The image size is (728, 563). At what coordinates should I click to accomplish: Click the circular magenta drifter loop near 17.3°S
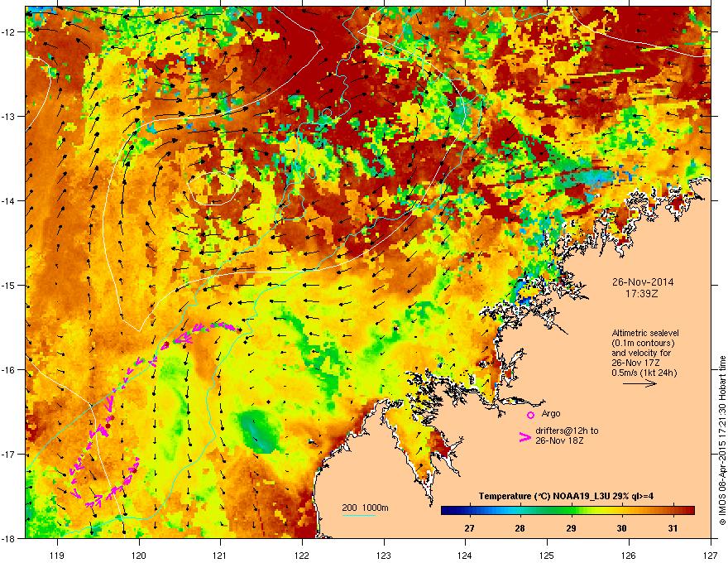(104, 482)
